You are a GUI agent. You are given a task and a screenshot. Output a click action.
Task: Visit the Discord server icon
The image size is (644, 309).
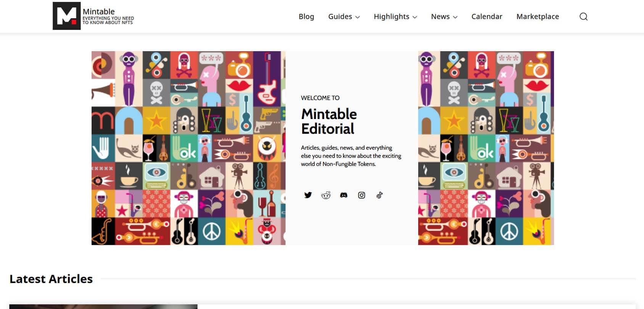pos(344,195)
